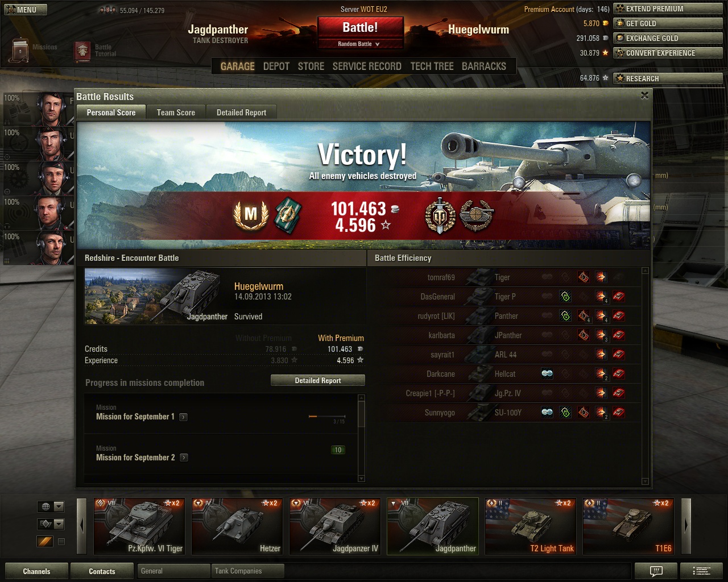Open the chat message icon in bottom bar
This screenshot has width=728, height=582.
pos(656,571)
